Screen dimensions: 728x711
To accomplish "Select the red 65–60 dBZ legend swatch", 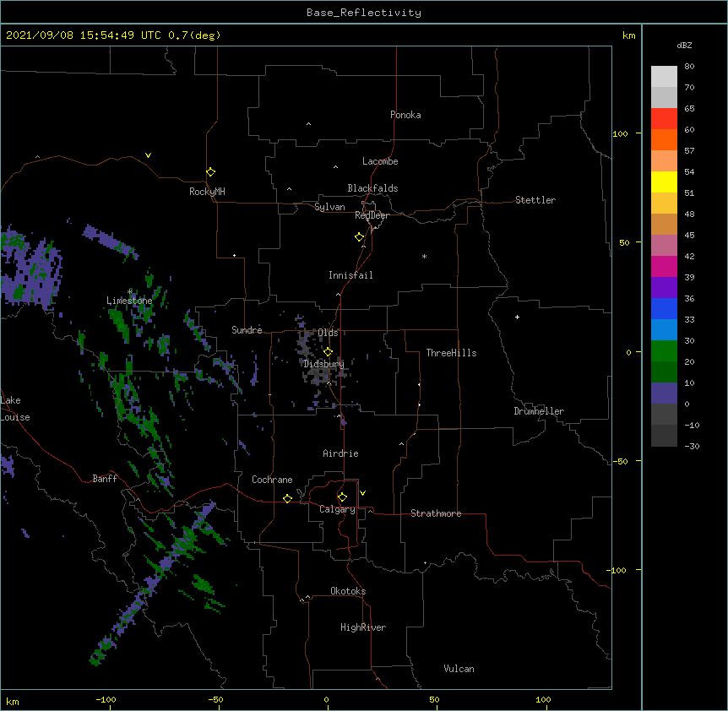I will point(664,119).
